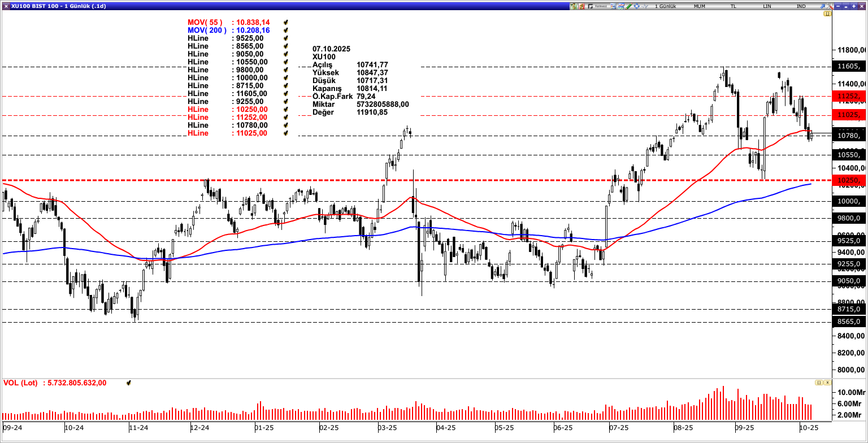Toggle the HLine 9050,00 checkmark
868x443 pixels.
click(x=286, y=54)
